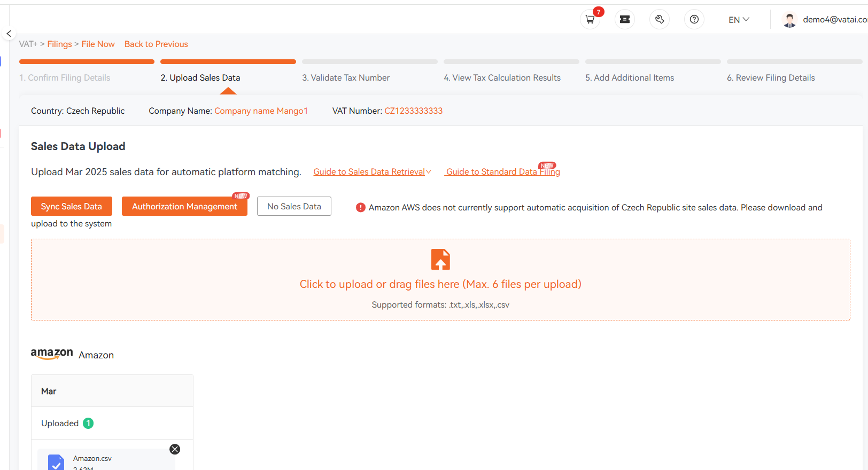Open the help question mark icon
The image size is (868, 470).
694,20
